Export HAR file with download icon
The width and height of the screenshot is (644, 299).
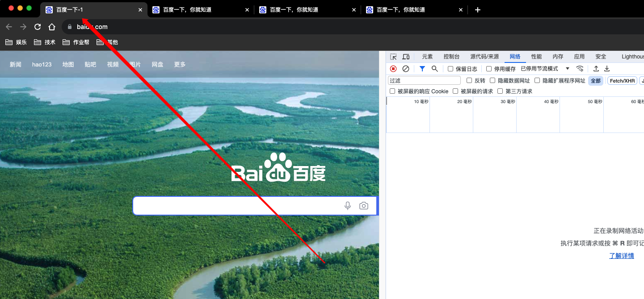[x=607, y=69]
